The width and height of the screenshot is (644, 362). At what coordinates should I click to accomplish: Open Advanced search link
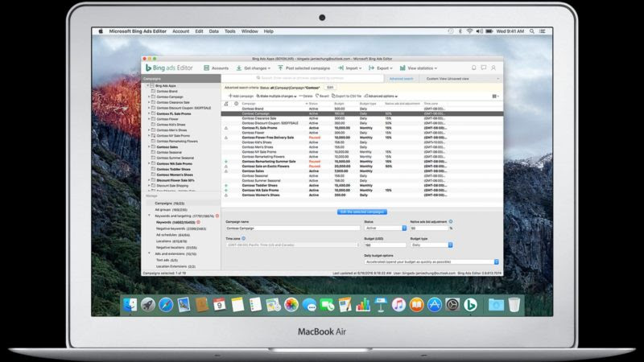(401, 78)
